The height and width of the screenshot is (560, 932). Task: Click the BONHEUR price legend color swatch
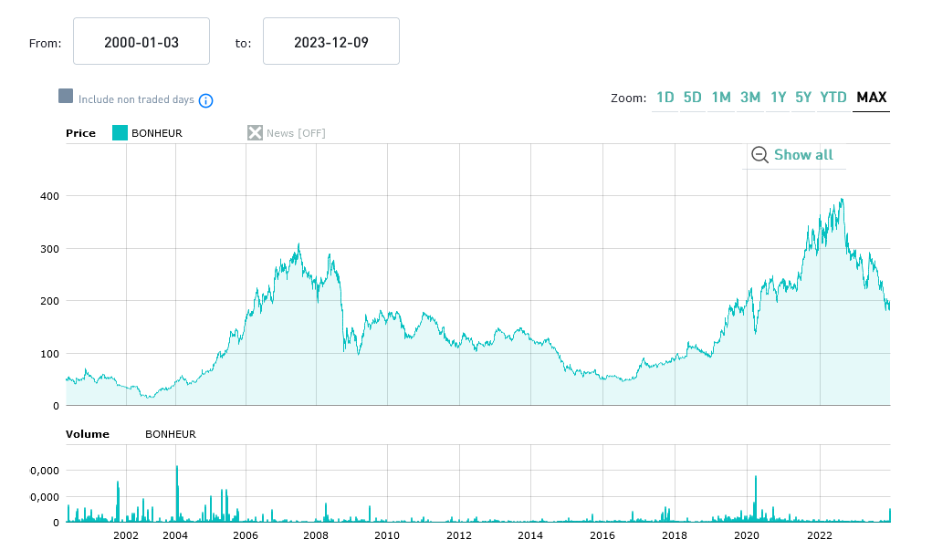tap(120, 133)
